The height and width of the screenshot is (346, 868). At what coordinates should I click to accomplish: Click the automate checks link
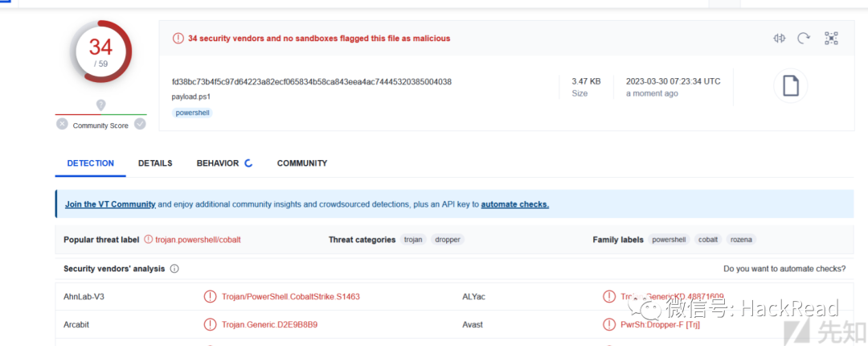(x=515, y=204)
